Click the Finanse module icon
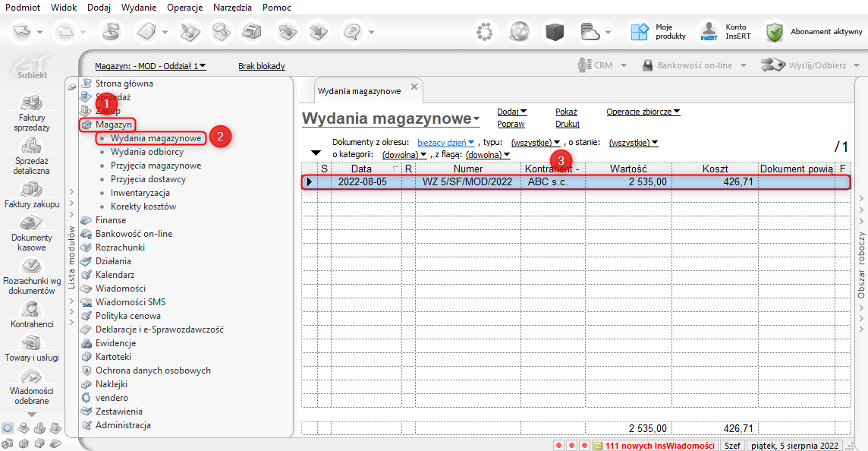The image size is (868, 451). pyautogui.click(x=86, y=220)
